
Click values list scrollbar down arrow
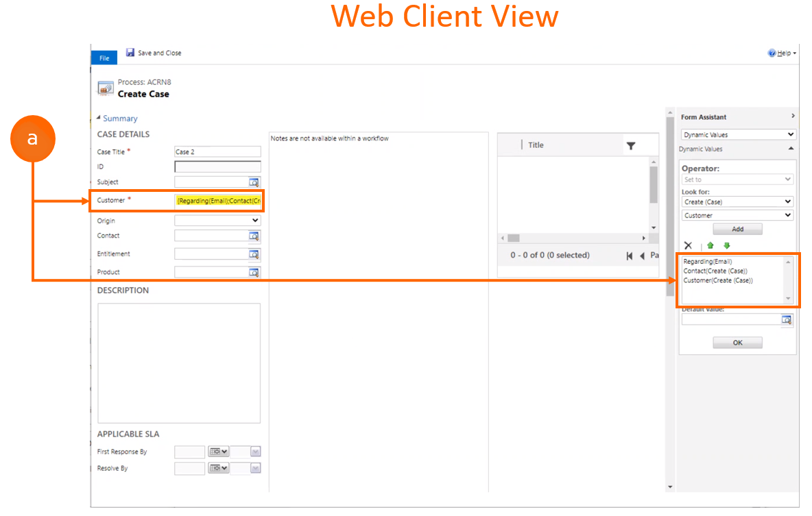(788, 298)
